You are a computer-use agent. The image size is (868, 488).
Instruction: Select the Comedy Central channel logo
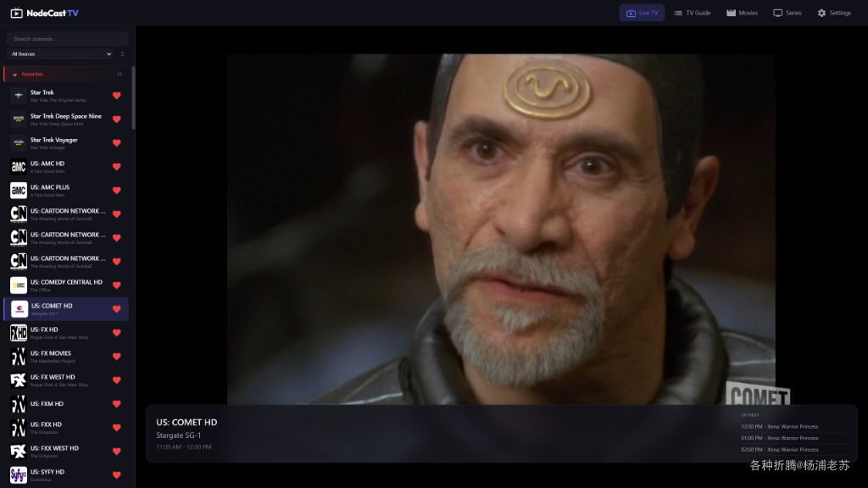19,285
